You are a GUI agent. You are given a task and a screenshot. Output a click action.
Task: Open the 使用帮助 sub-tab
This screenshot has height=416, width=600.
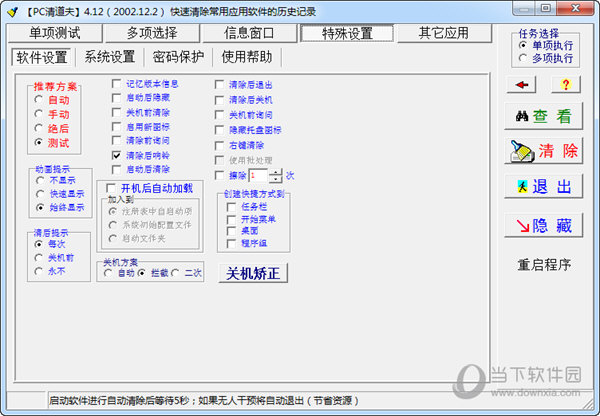click(247, 57)
